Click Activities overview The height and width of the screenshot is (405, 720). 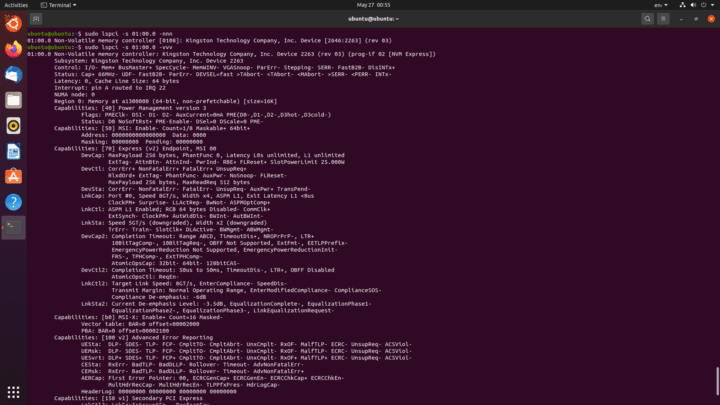tap(16, 5)
